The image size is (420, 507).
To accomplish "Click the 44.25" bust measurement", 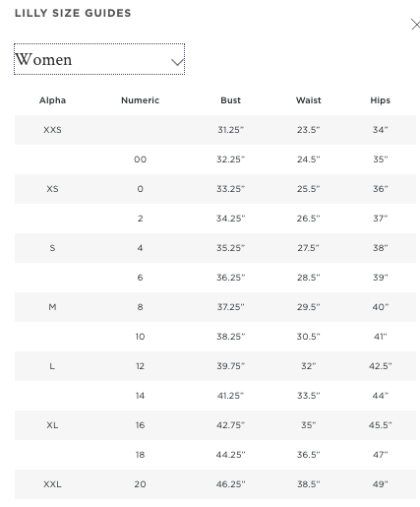I will pyautogui.click(x=230, y=455).
